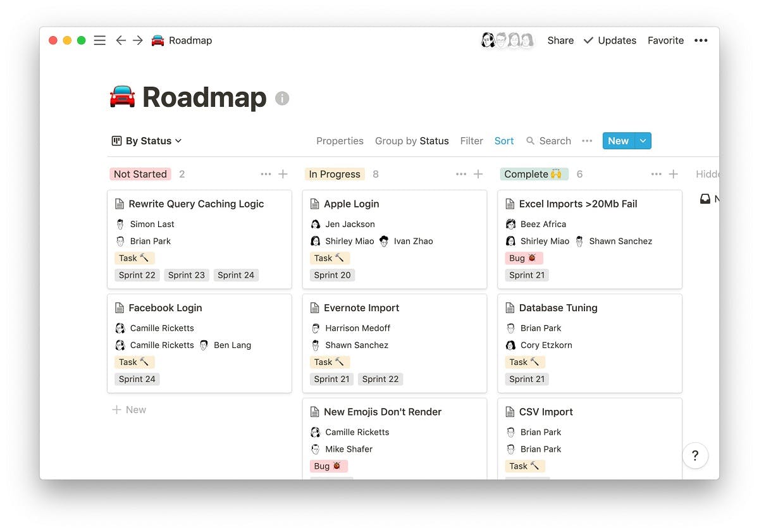Open the sidebar hamburger menu
Screen dimensions: 759x532
pyautogui.click(x=99, y=40)
